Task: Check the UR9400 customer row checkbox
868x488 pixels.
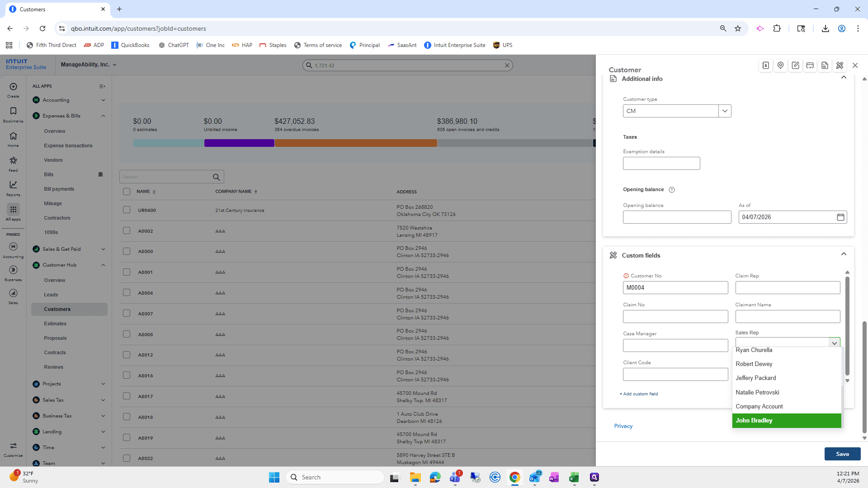Action: point(127,210)
